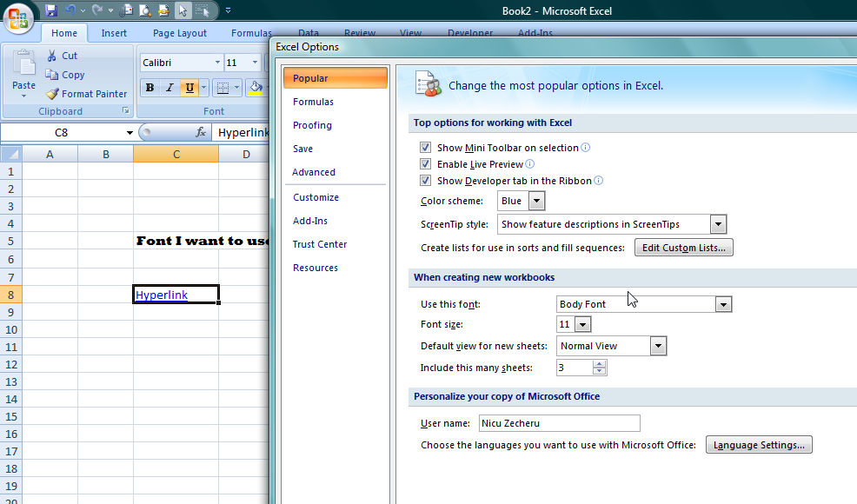Click info icon next to Live Preview option

coord(529,164)
